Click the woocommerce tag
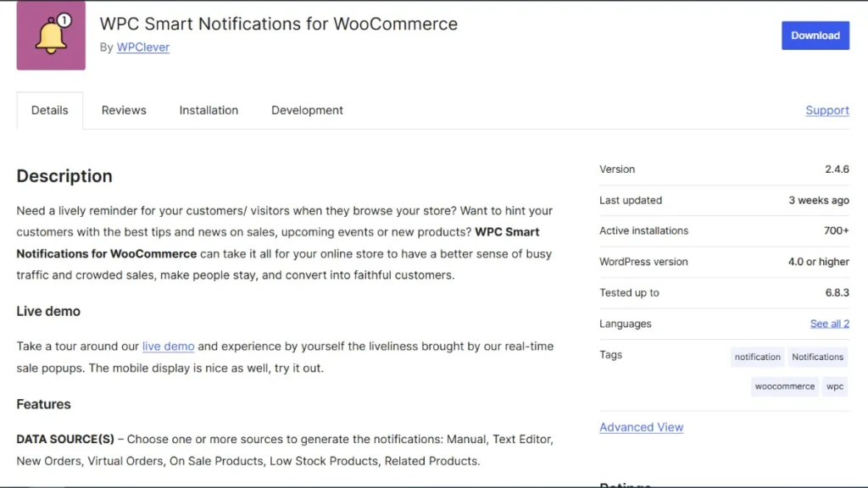868x488 pixels. 784,386
